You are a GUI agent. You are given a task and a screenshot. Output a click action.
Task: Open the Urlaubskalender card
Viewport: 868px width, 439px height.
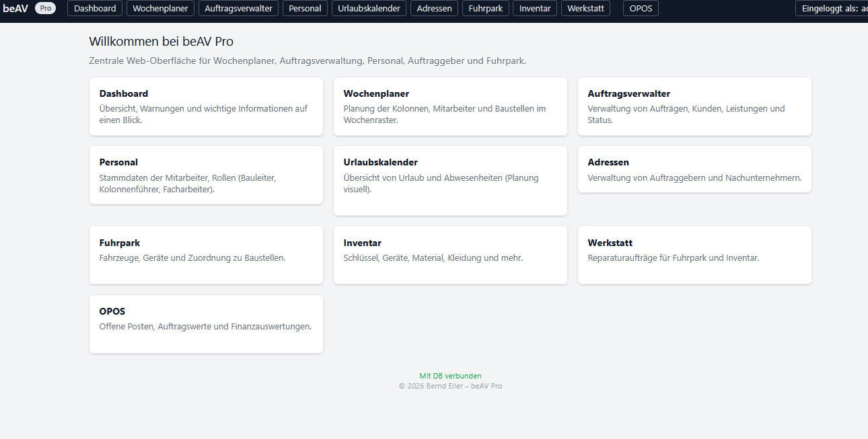(x=450, y=180)
